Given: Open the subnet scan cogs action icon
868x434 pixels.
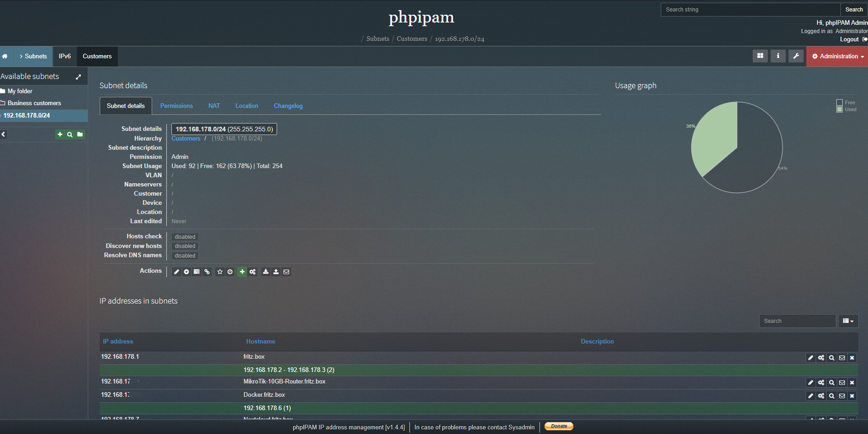Looking at the screenshot, I should (252, 272).
